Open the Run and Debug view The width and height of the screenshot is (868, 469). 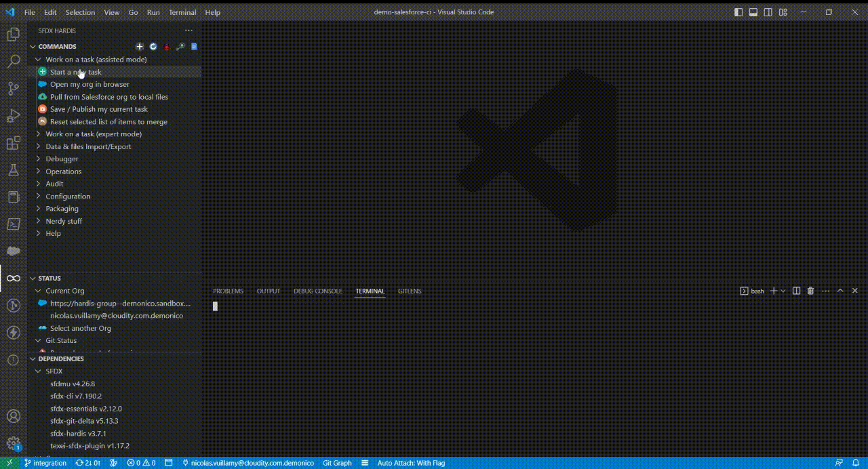pos(13,116)
